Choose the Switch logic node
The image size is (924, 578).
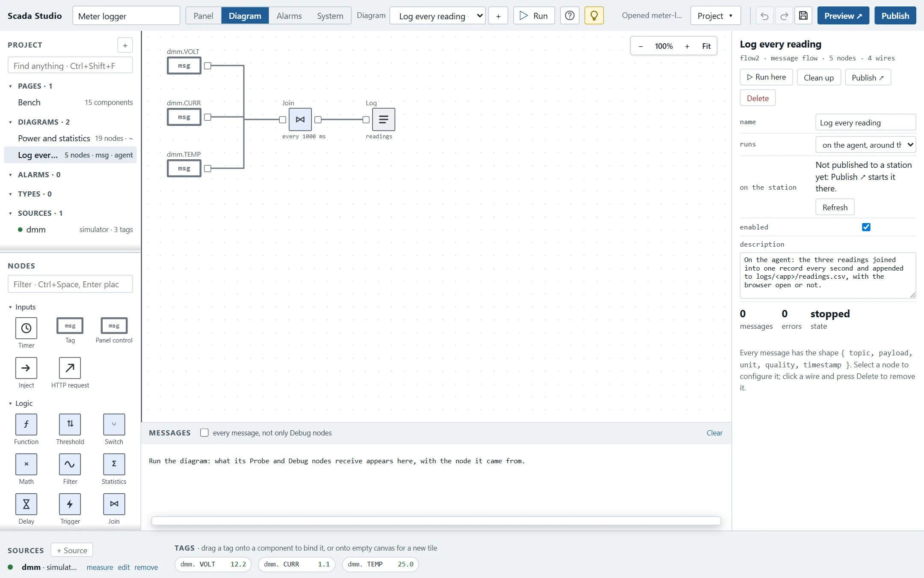(114, 424)
